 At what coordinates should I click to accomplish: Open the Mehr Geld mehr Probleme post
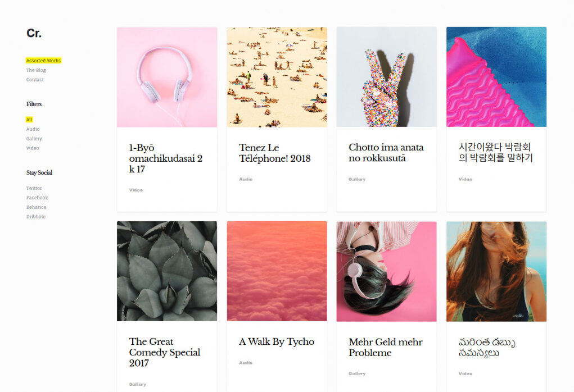click(386, 347)
